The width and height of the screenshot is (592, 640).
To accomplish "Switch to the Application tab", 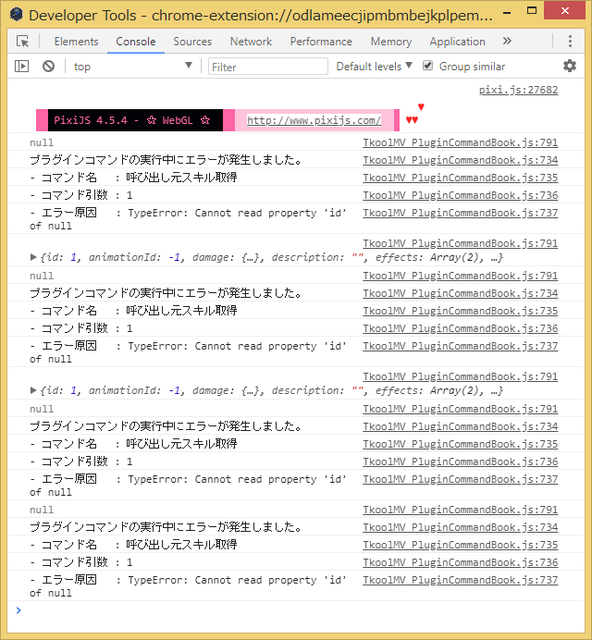I will pyautogui.click(x=457, y=41).
